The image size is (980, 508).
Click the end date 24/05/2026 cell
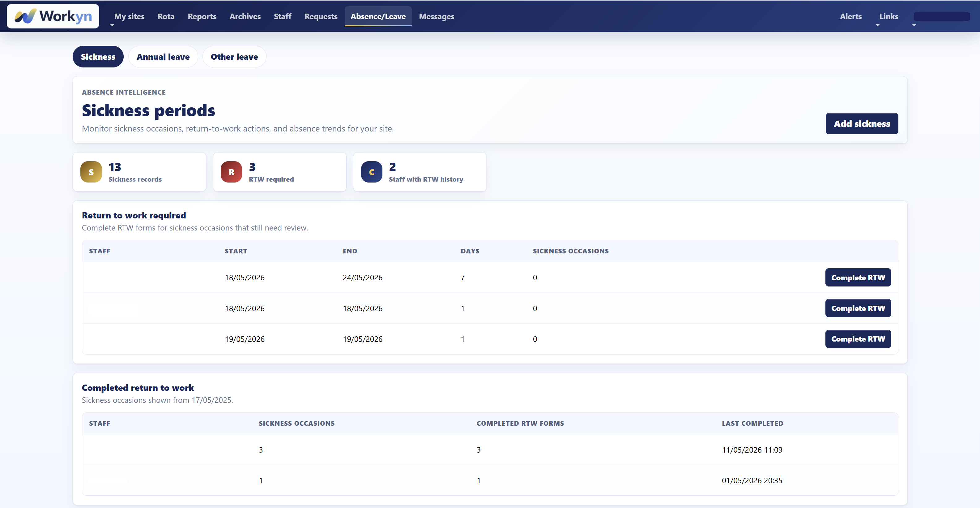pyautogui.click(x=362, y=278)
